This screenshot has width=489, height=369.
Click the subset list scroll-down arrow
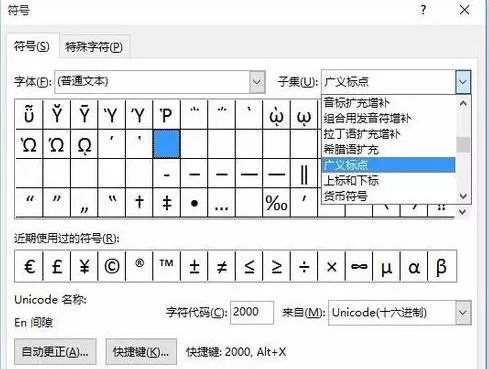pyautogui.click(x=463, y=196)
